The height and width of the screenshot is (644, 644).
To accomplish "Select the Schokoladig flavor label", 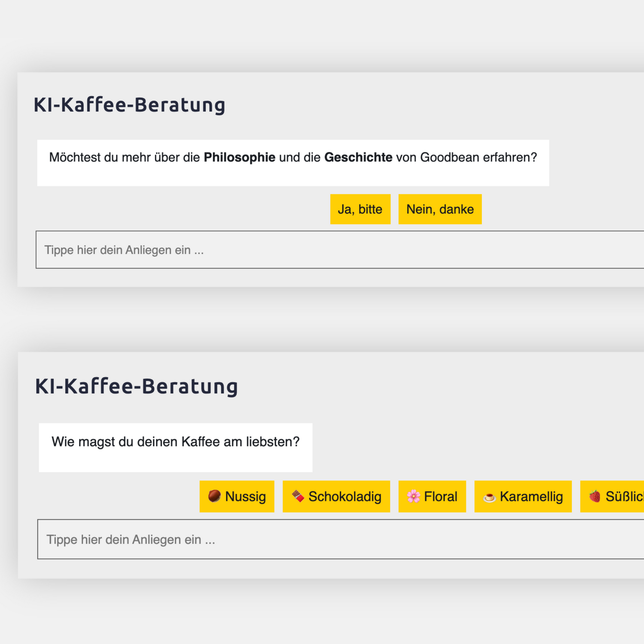I will 345,497.
